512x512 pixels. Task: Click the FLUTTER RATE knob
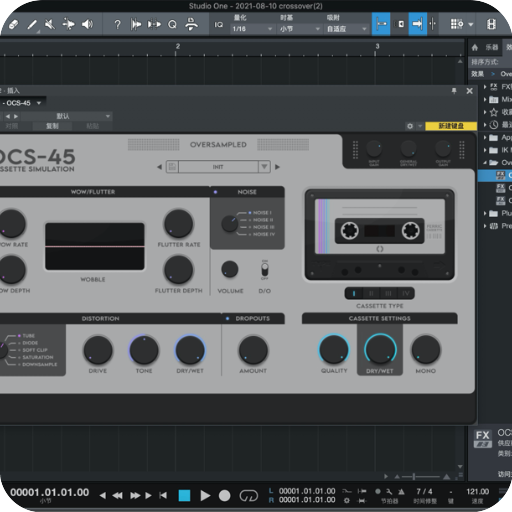179,224
